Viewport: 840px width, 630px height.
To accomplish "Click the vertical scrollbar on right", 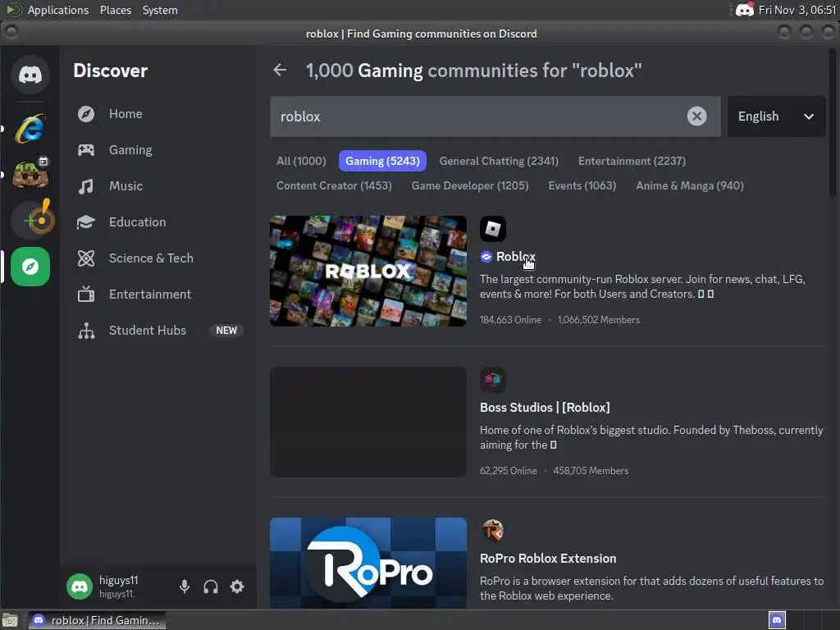I will (x=833, y=123).
